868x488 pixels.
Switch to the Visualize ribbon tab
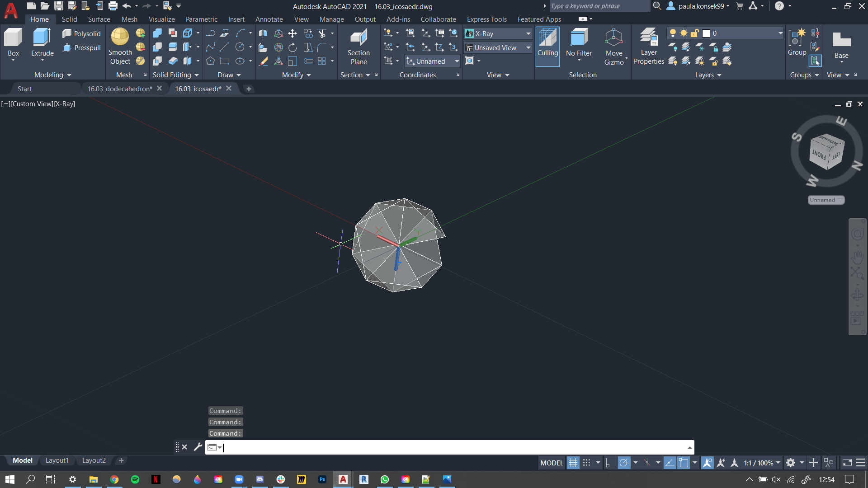(x=161, y=19)
